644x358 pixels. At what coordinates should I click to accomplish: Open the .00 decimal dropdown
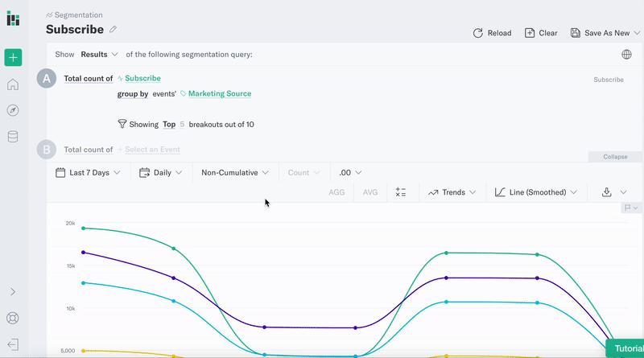(350, 173)
